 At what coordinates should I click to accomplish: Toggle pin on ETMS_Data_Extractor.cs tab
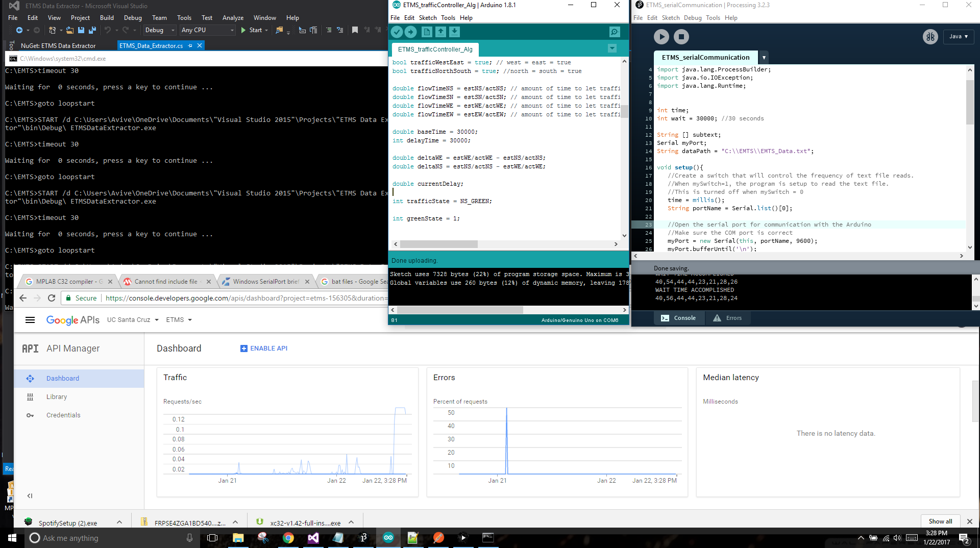[x=190, y=46]
